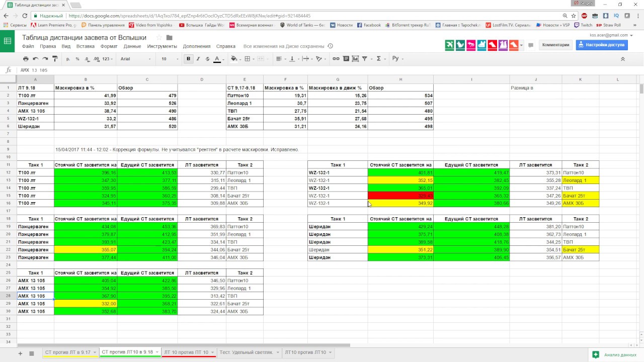Select the red cell with 329,45

[400, 196]
